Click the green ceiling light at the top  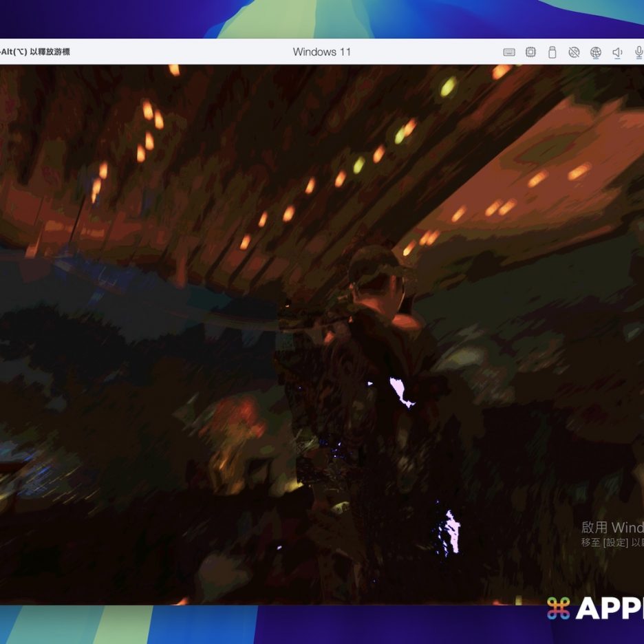[449, 87]
